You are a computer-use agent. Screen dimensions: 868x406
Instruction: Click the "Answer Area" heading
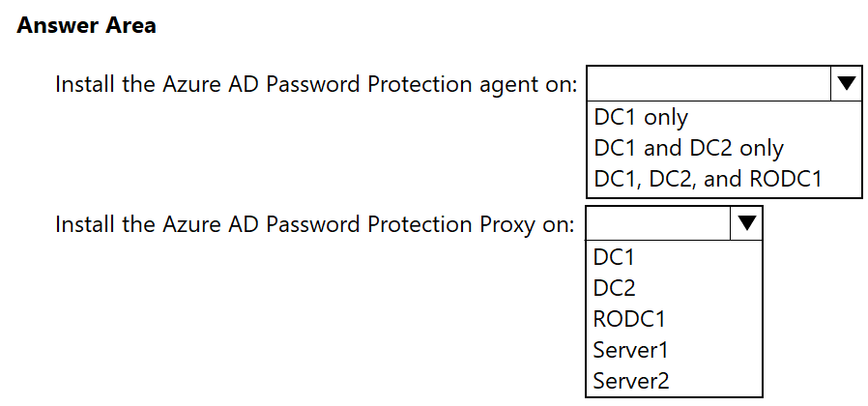click(86, 26)
